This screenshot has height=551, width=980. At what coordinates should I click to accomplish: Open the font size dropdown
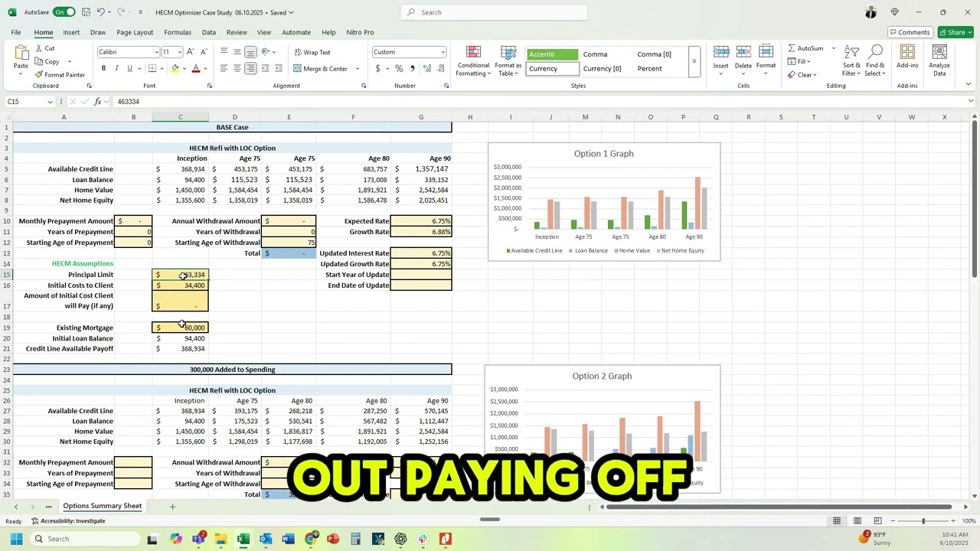click(180, 52)
